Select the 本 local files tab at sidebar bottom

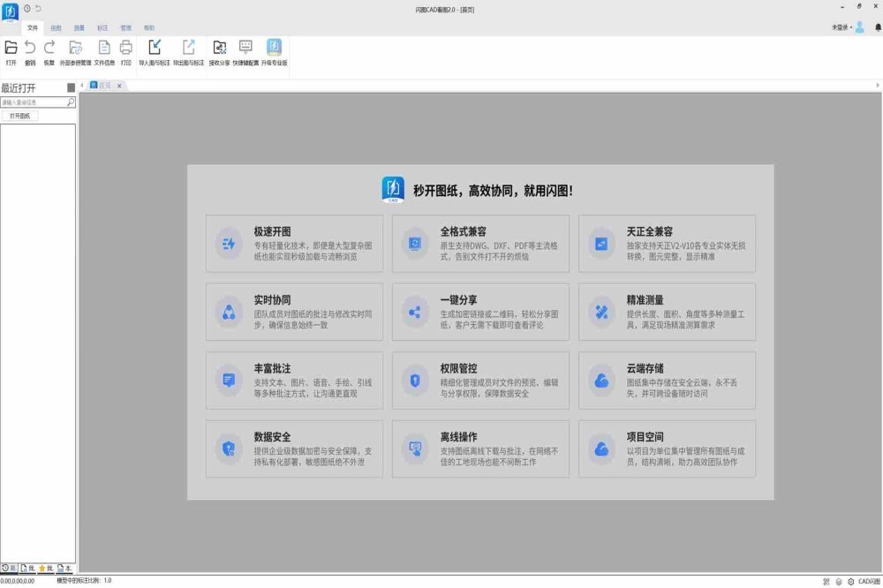[x=64, y=569]
